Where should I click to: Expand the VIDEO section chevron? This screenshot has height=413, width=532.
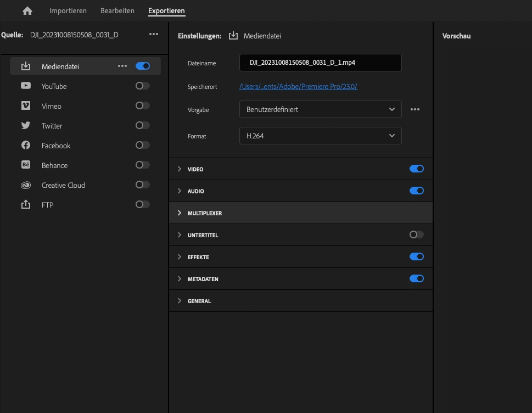point(180,169)
